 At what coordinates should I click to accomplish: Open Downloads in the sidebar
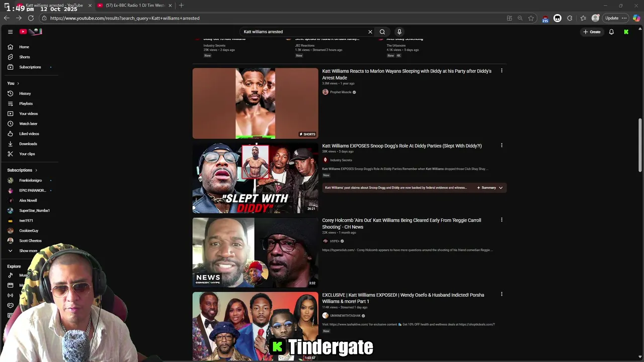point(29,144)
